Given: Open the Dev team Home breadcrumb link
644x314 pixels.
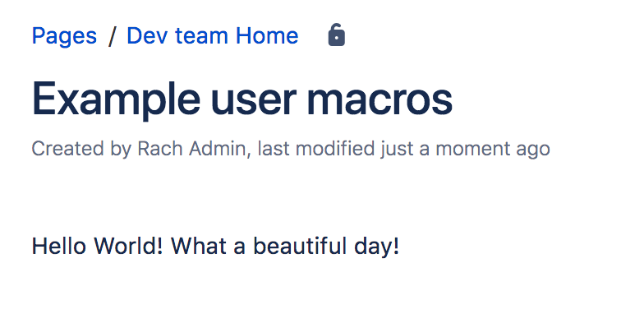Looking at the screenshot, I should click(212, 35).
